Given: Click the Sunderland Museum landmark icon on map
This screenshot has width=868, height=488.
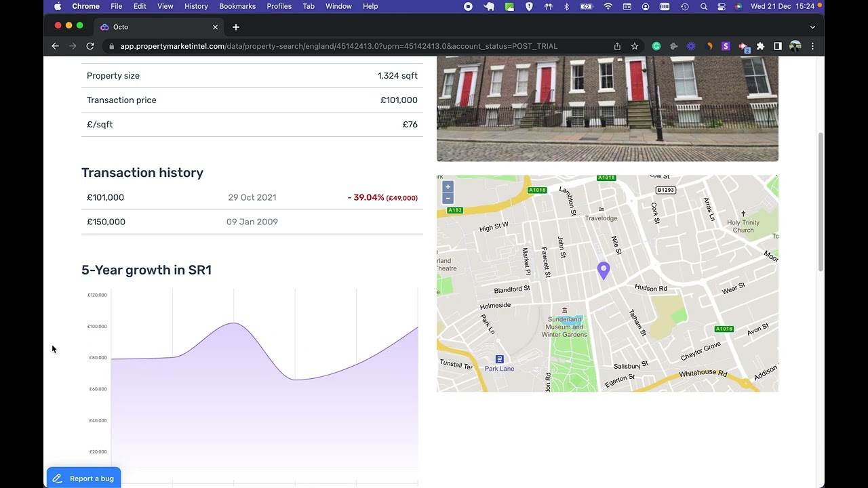Looking at the screenshot, I should [x=565, y=310].
